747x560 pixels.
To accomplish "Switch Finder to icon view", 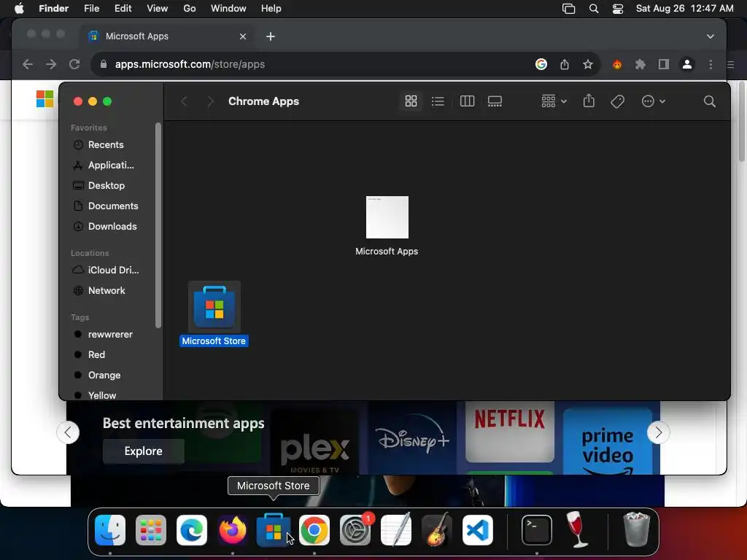I will coord(411,101).
